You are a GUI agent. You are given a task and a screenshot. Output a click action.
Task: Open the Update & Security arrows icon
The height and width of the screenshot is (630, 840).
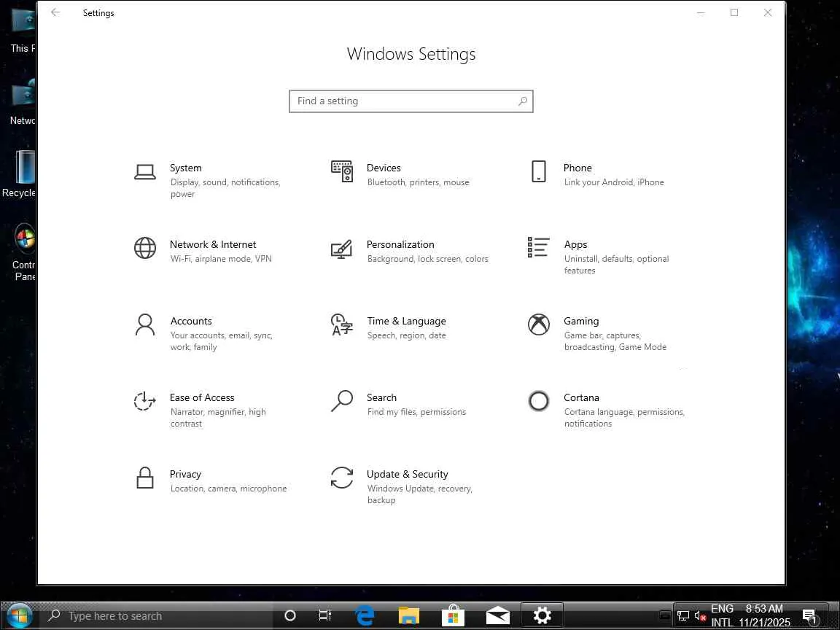342,478
